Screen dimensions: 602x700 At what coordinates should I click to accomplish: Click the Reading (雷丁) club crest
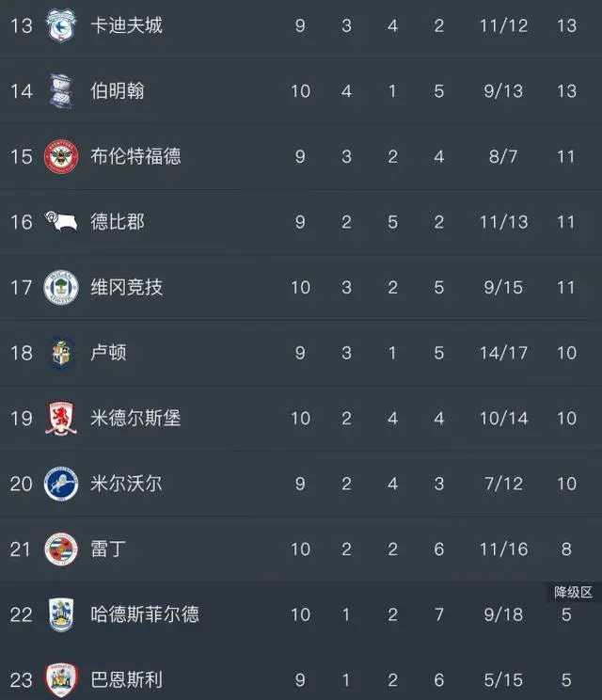(x=61, y=549)
